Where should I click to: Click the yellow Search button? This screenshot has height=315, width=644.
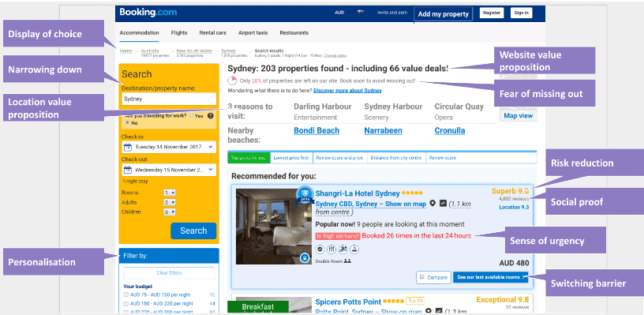(193, 231)
